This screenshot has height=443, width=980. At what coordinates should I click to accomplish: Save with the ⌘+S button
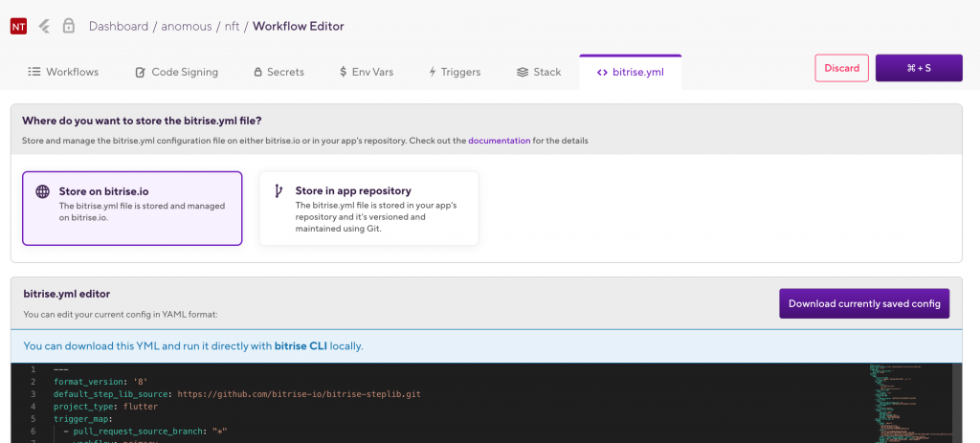point(919,68)
